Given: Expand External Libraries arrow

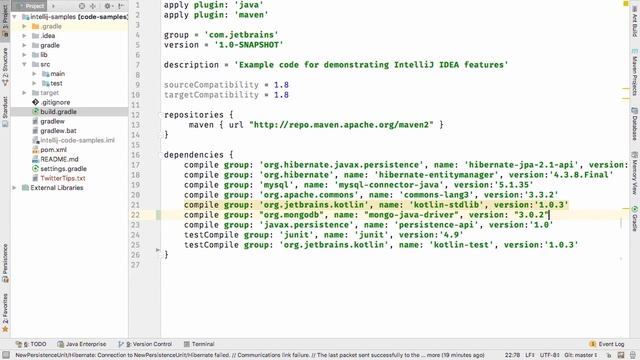Looking at the screenshot, I should coord(15,188).
